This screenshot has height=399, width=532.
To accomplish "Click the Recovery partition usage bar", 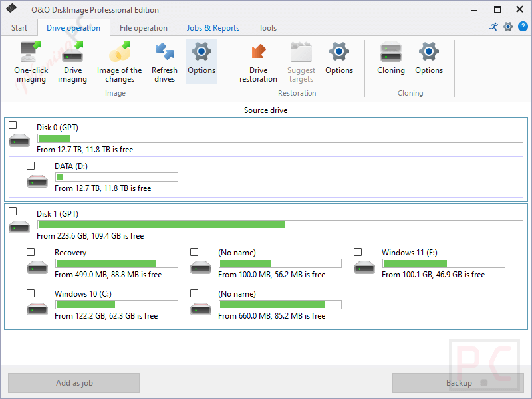I will tap(116, 263).
